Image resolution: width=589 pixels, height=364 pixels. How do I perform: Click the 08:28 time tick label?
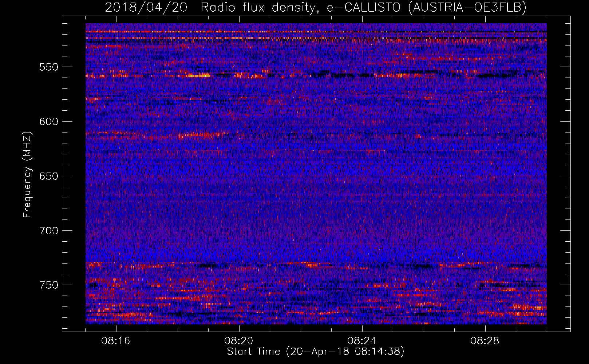click(x=485, y=341)
